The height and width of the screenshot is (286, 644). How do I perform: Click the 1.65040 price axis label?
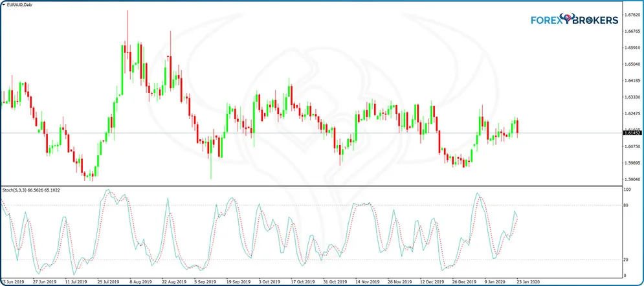tap(631, 64)
